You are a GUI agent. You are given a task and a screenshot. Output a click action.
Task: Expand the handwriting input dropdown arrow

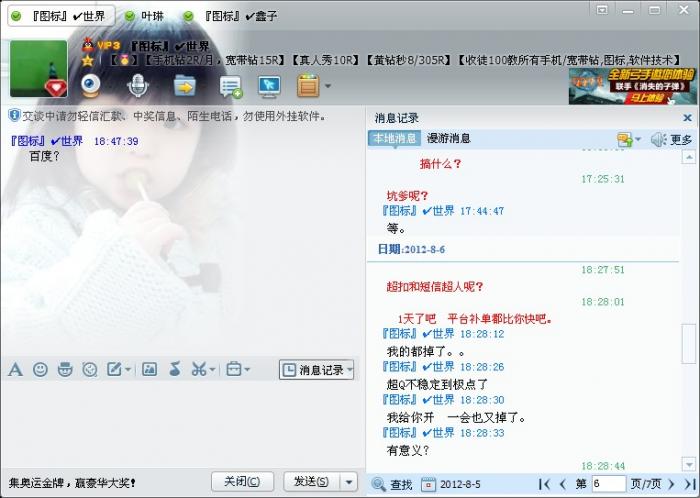[128, 369]
